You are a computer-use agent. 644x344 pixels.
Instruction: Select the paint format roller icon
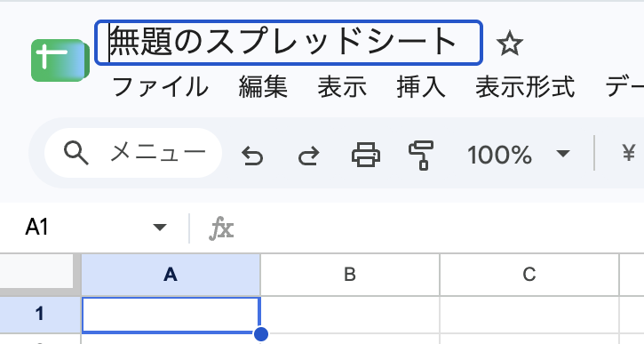click(421, 155)
